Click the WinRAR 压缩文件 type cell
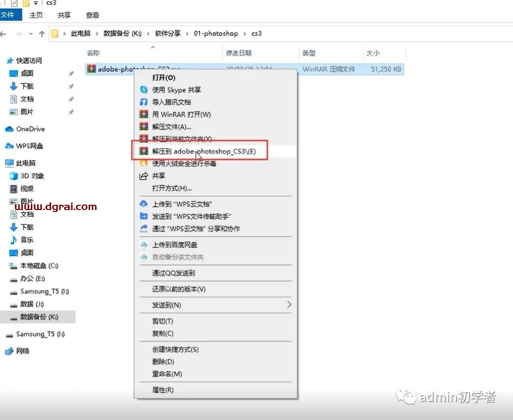Image resolution: width=513 pixels, height=420 pixels. [329, 69]
